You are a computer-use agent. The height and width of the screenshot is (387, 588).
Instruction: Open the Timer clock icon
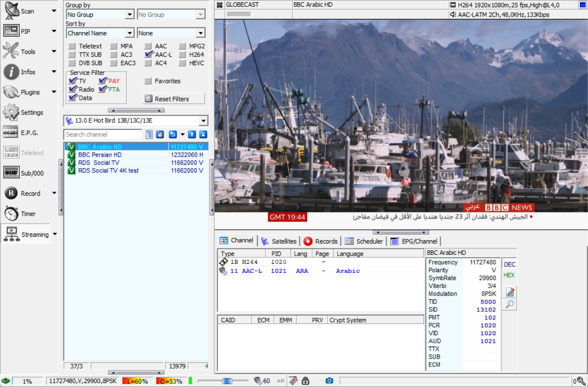click(x=11, y=214)
